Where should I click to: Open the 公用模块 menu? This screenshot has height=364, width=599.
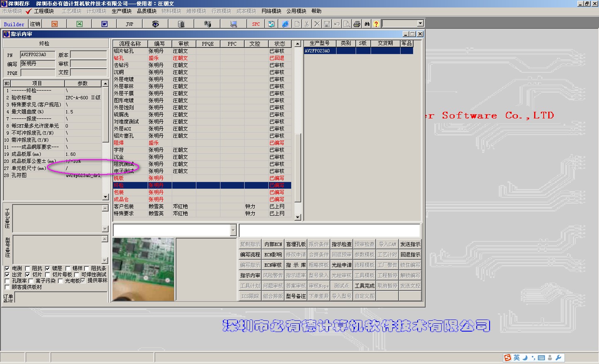296,11
